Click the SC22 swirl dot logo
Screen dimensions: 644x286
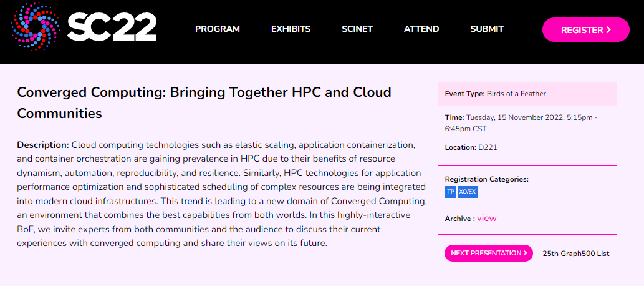(35, 26)
